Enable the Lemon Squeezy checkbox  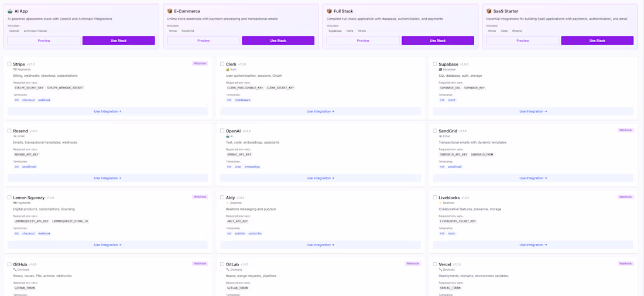click(9, 198)
